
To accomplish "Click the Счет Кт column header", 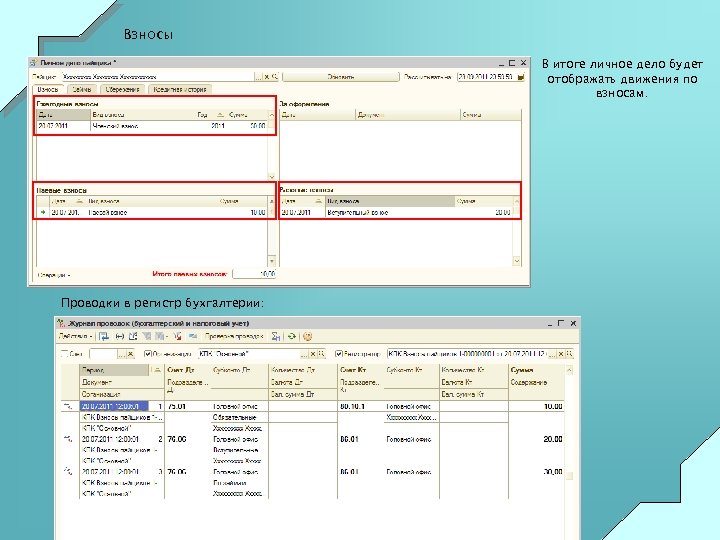I will click(360, 370).
